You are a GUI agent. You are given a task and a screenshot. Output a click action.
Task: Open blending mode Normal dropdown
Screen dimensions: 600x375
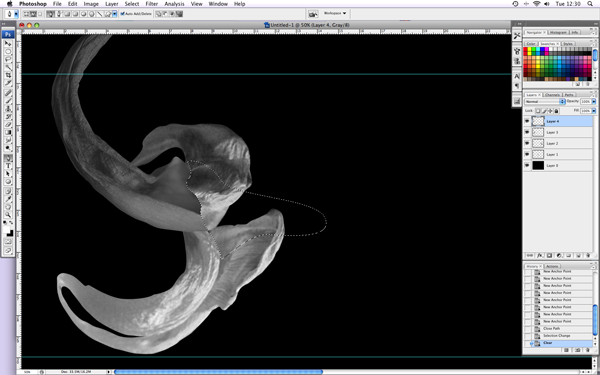[x=545, y=101]
